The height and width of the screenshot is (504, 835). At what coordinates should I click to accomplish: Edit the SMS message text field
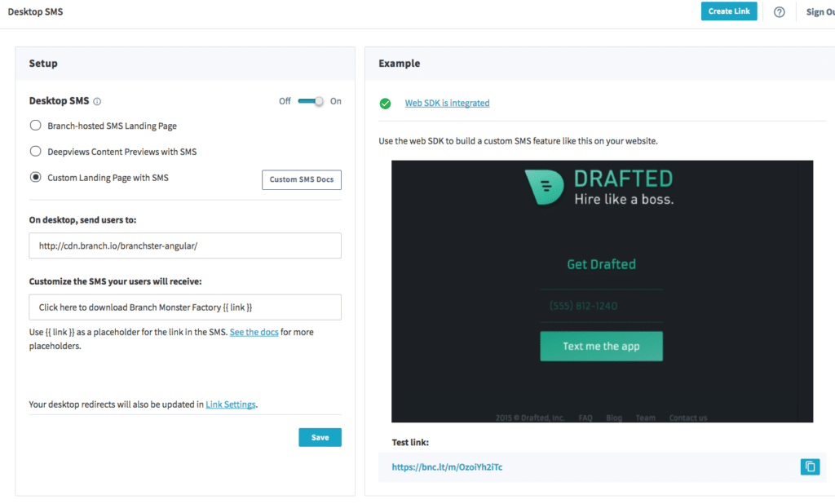click(x=185, y=307)
